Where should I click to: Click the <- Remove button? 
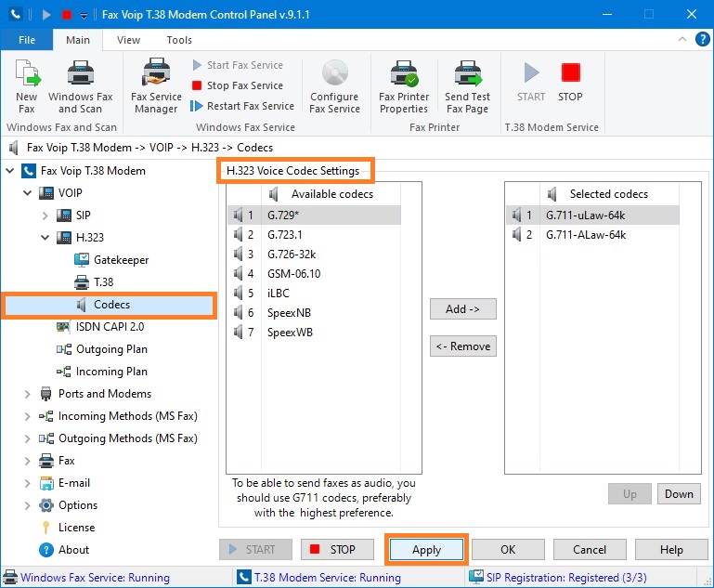(x=463, y=346)
